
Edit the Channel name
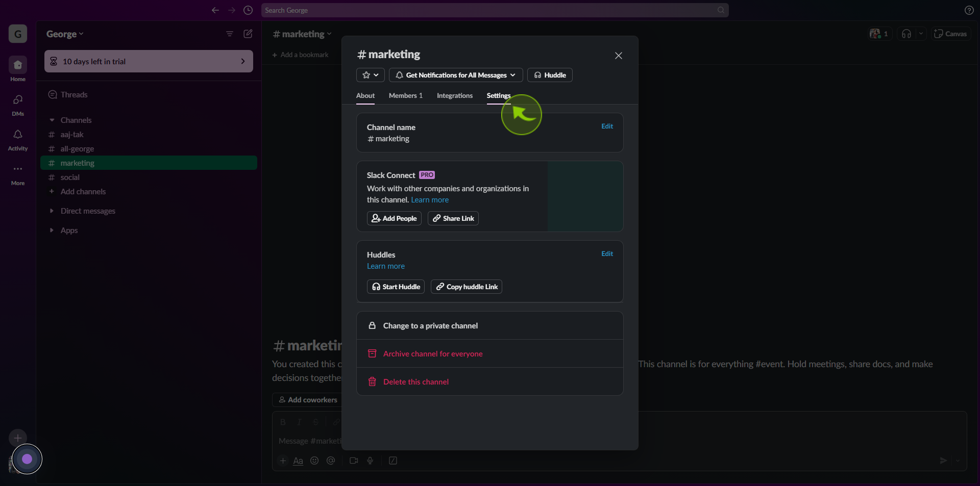point(607,126)
